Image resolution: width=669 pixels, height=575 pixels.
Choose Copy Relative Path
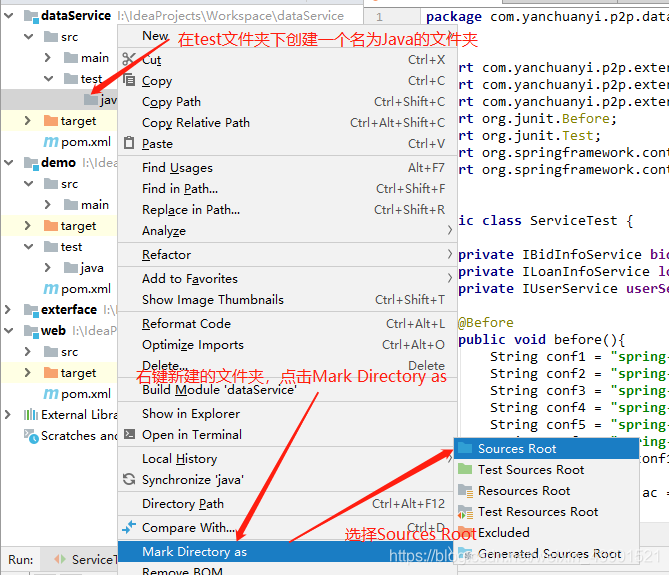tap(287, 122)
